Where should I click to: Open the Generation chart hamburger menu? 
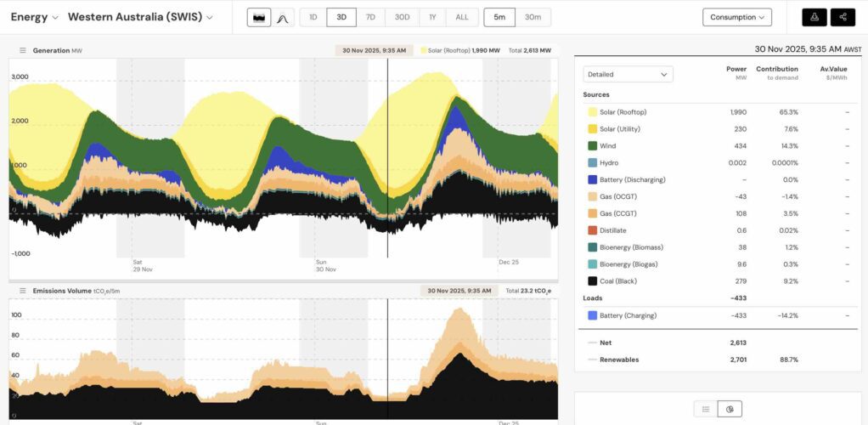click(23, 51)
